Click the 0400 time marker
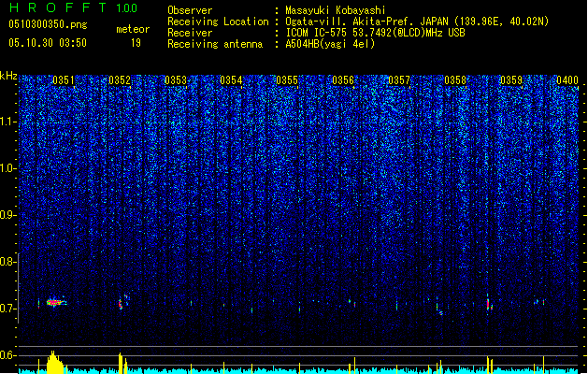Image resolution: width=588 pixels, height=374 pixels. 567,80
